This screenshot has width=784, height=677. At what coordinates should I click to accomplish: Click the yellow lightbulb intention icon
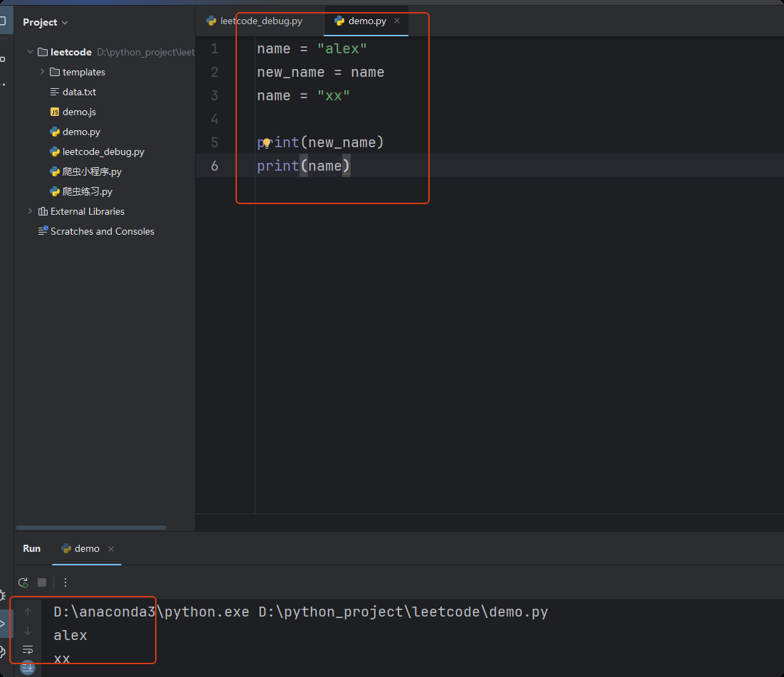(267, 143)
